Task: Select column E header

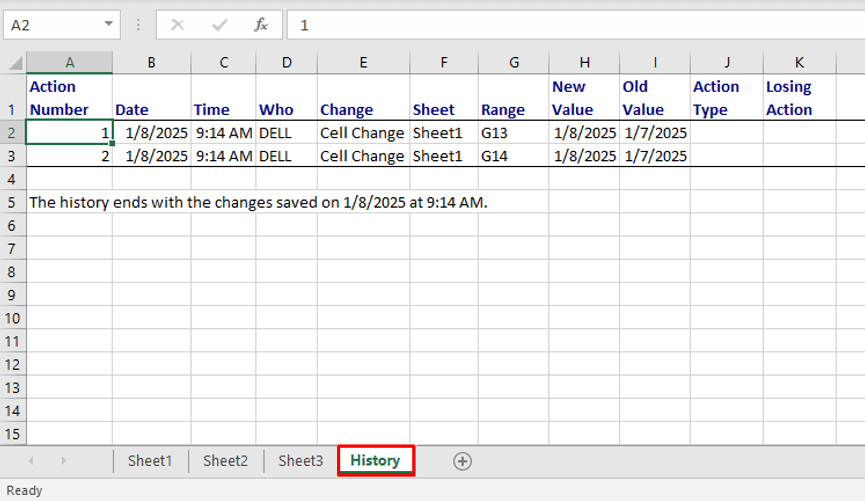Action: (x=364, y=63)
